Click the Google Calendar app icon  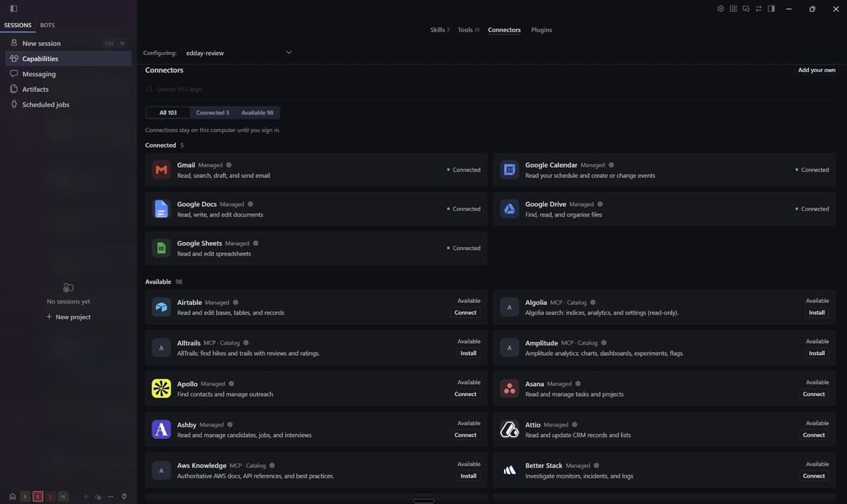(x=510, y=169)
